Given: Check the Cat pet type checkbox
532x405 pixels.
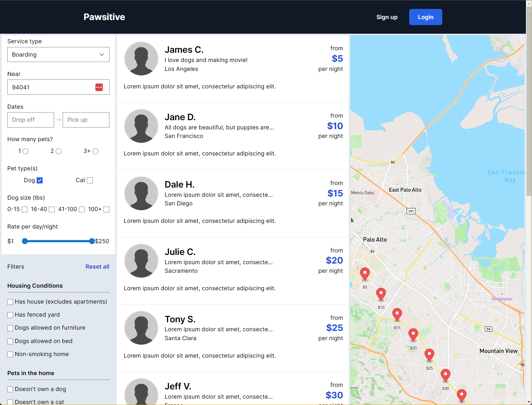Looking at the screenshot, I should click(90, 181).
